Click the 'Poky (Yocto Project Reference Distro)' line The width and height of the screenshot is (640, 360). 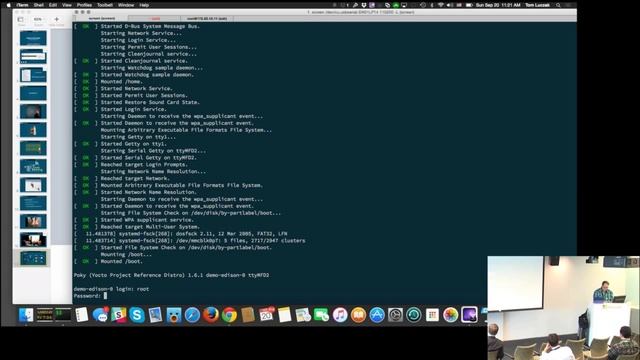[171, 275]
